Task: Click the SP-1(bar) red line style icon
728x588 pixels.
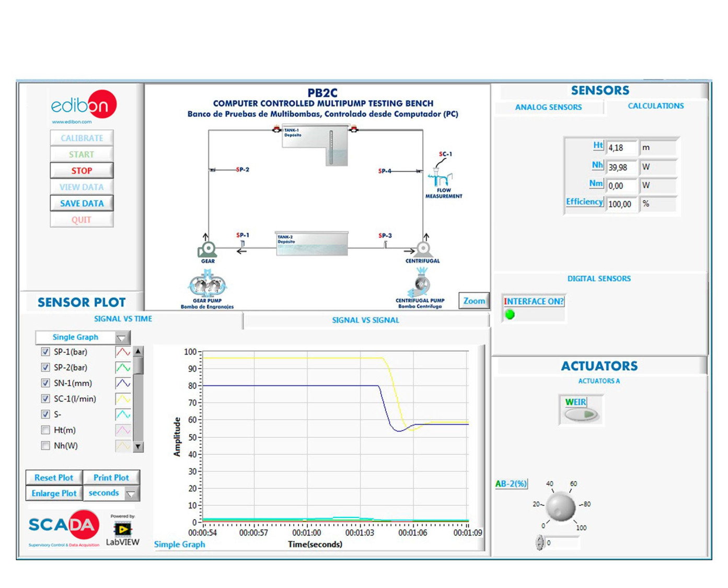Action: [x=123, y=352]
